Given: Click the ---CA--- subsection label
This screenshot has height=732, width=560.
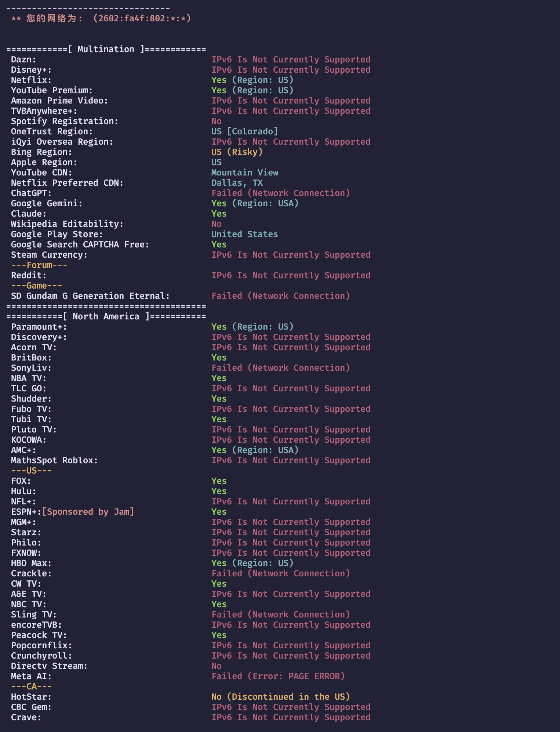Looking at the screenshot, I should pos(32,686).
